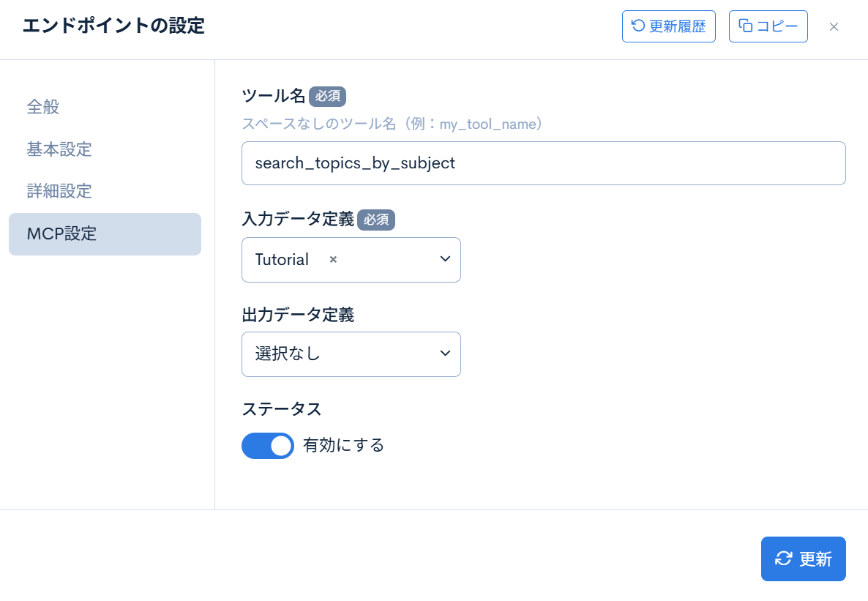Viewport: 868px width, 601px height.
Task: Disable the ステータス toggle switch
Action: [268, 445]
